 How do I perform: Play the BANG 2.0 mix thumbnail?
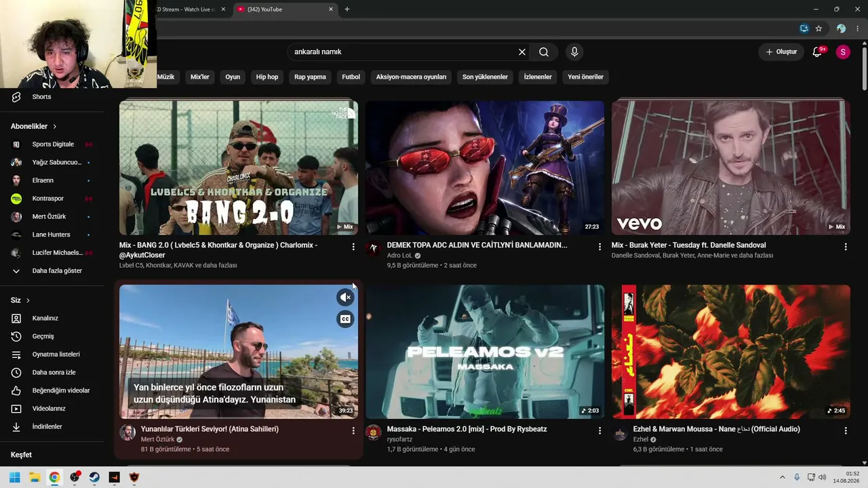[239, 168]
